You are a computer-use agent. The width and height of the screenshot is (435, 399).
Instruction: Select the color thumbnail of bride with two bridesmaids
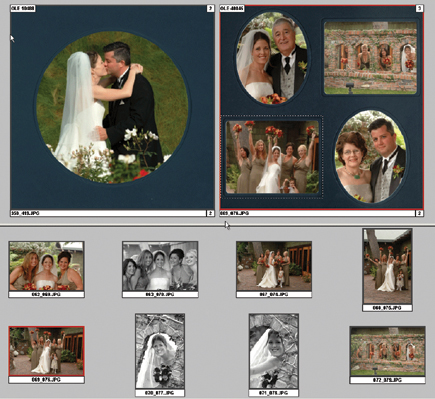pyautogui.click(x=46, y=266)
